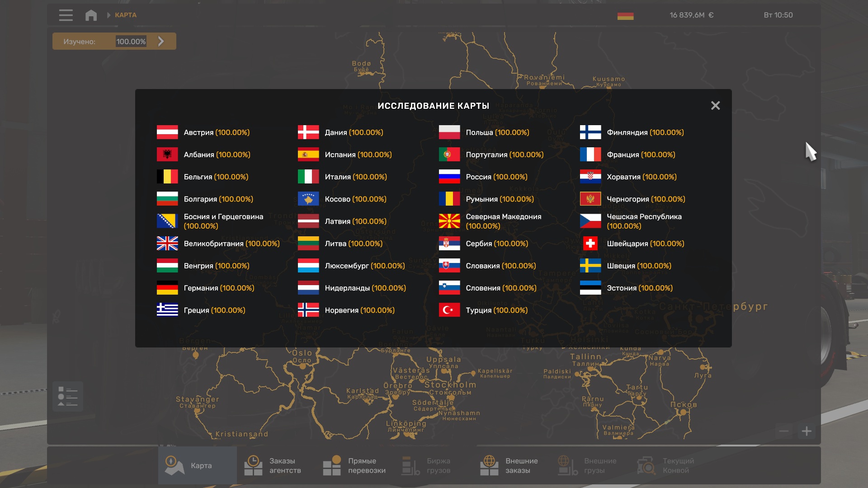Click Биржа грузов icon
The image size is (868, 488).
(x=411, y=465)
